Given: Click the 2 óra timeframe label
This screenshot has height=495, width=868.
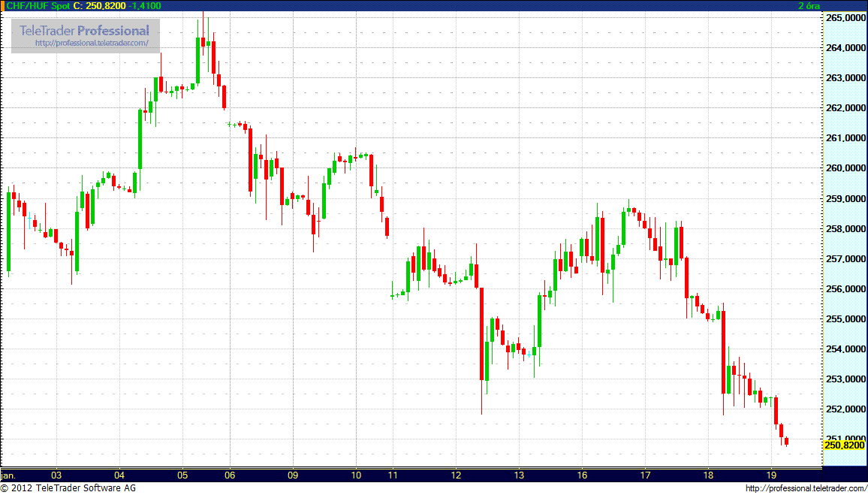Looking at the screenshot, I should coord(808,5).
